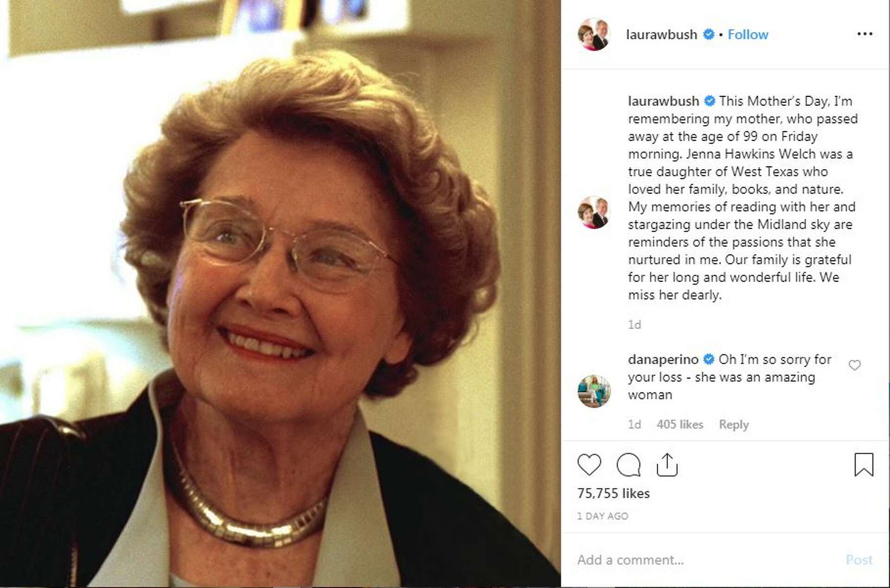Share the post using the share arrow icon
Image resolution: width=890 pixels, height=588 pixels.
(667, 465)
